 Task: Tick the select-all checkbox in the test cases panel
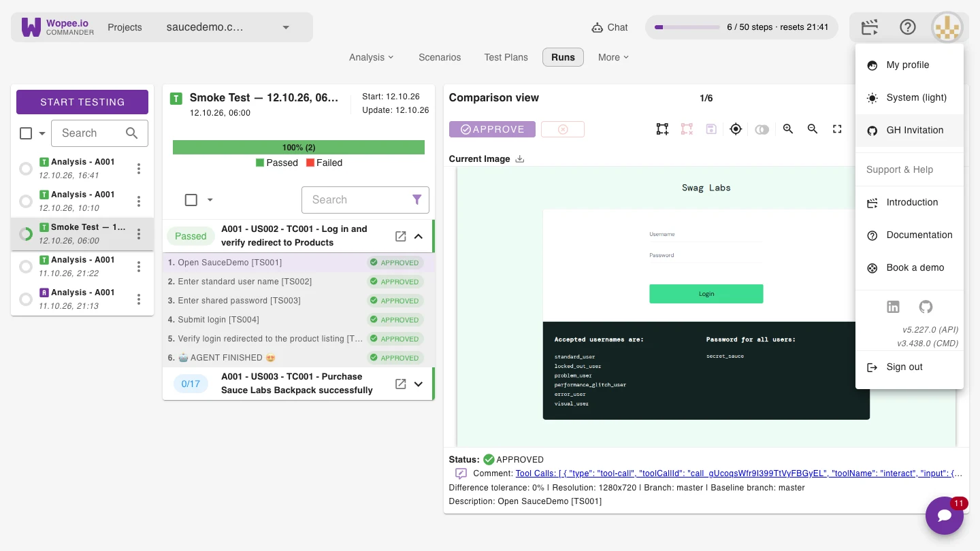click(191, 200)
